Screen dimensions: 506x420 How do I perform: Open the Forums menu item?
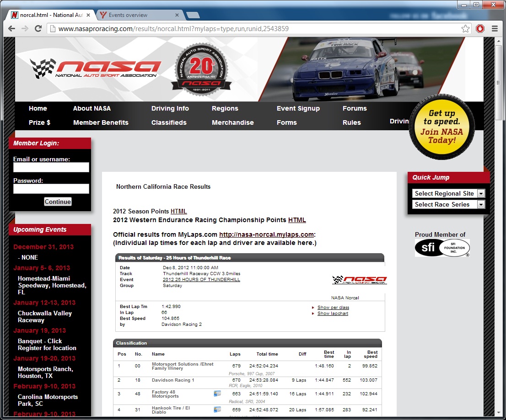pos(355,109)
